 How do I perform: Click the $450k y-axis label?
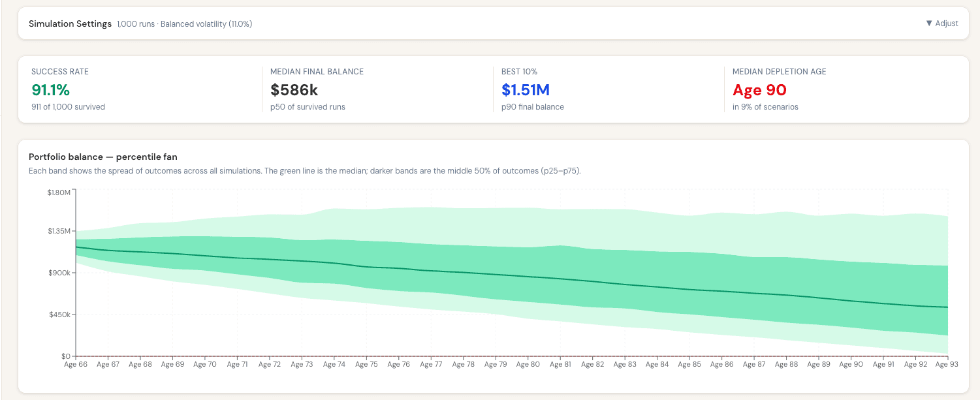click(59, 315)
